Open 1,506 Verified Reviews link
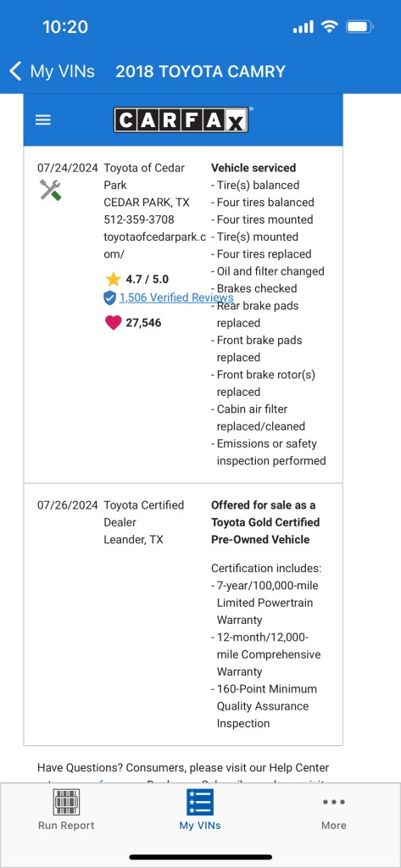 point(176,298)
